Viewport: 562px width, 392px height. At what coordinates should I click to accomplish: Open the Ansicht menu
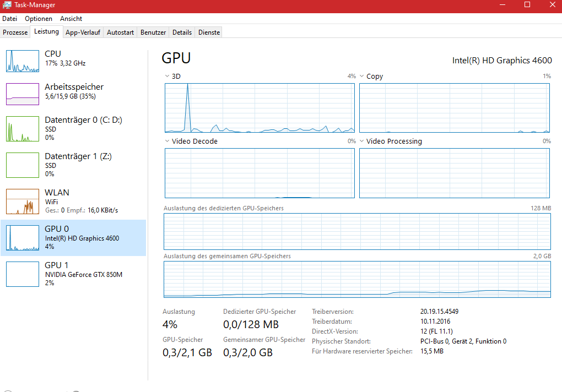(x=71, y=19)
